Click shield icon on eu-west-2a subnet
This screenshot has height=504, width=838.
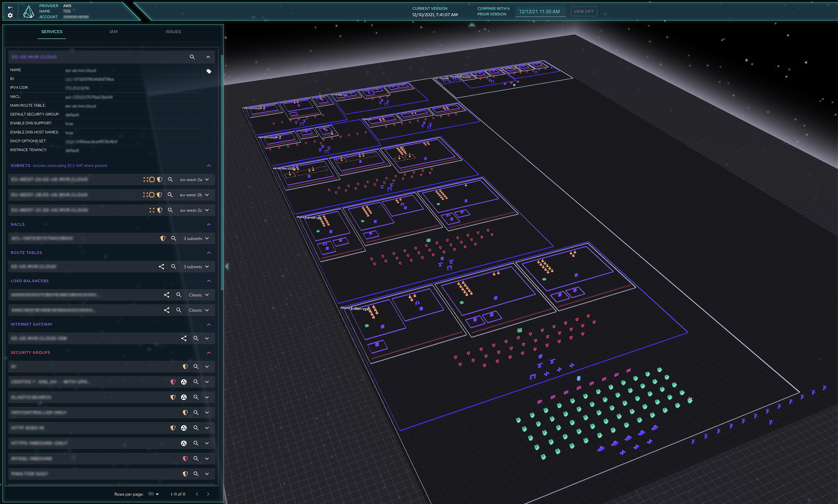pyautogui.click(x=160, y=180)
